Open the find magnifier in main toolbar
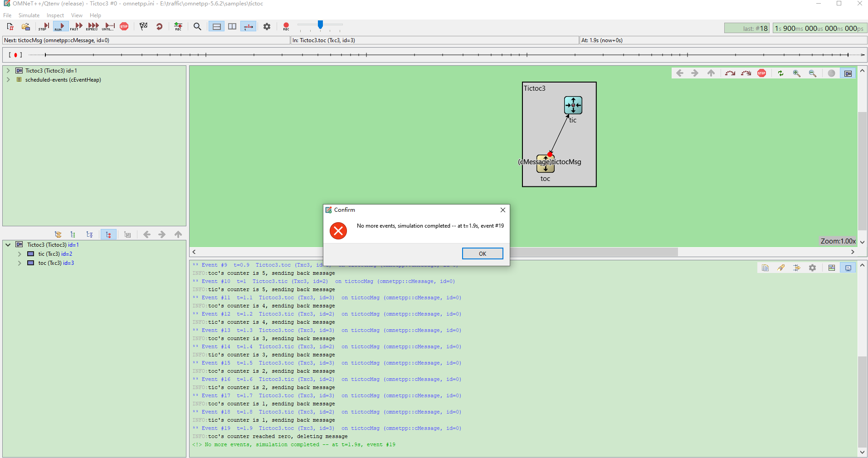Image resolution: width=868 pixels, height=458 pixels. tap(197, 27)
